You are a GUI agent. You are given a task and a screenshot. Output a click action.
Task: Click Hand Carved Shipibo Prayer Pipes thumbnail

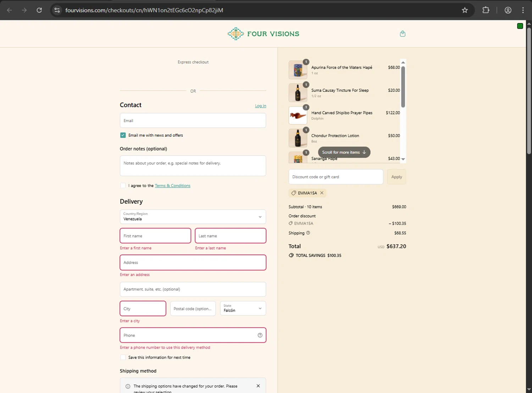[298, 115]
